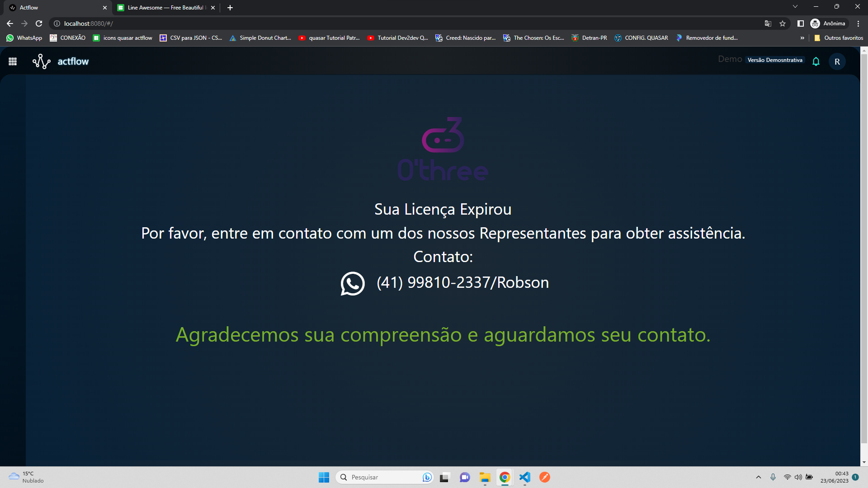
Task: Show hidden system tray icons
Action: click(x=759, y=477)
